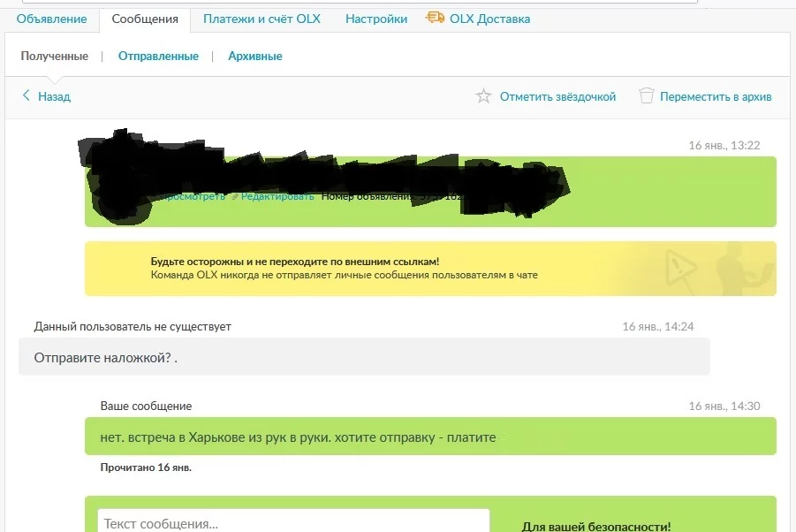Click the star icon
This screenshot has width=796, height=532.
click(x=483, y=96)
